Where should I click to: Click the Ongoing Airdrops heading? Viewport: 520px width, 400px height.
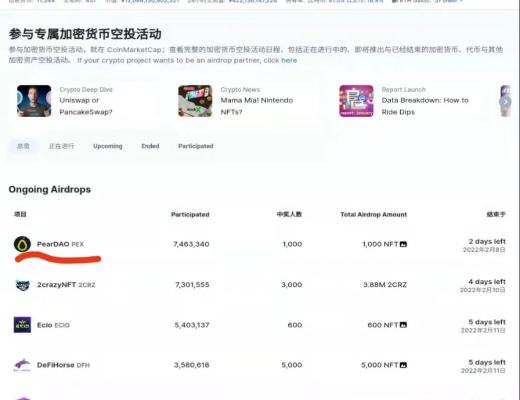[50, 189]
